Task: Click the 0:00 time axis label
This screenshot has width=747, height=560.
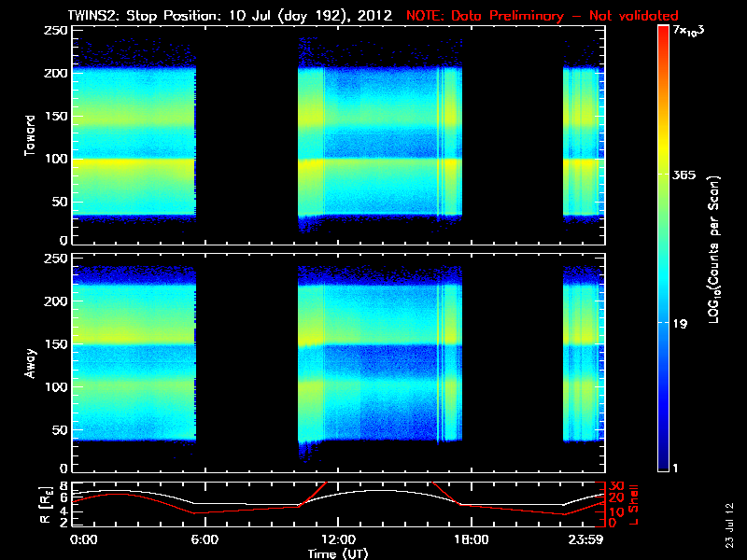Action: (x=83, y=539)
